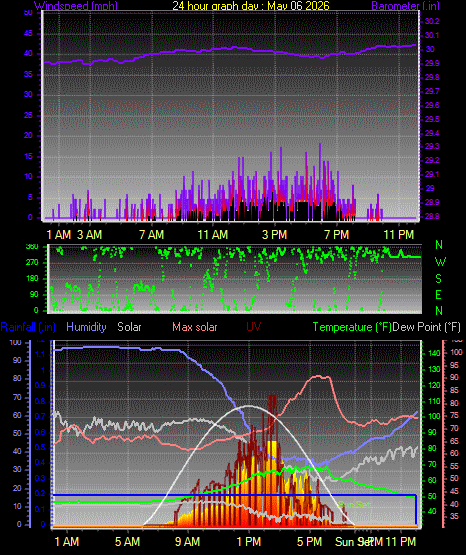466x555 pixels.
Task: Select the Rainfall (in) legend label
Action: tap(28, 327)
